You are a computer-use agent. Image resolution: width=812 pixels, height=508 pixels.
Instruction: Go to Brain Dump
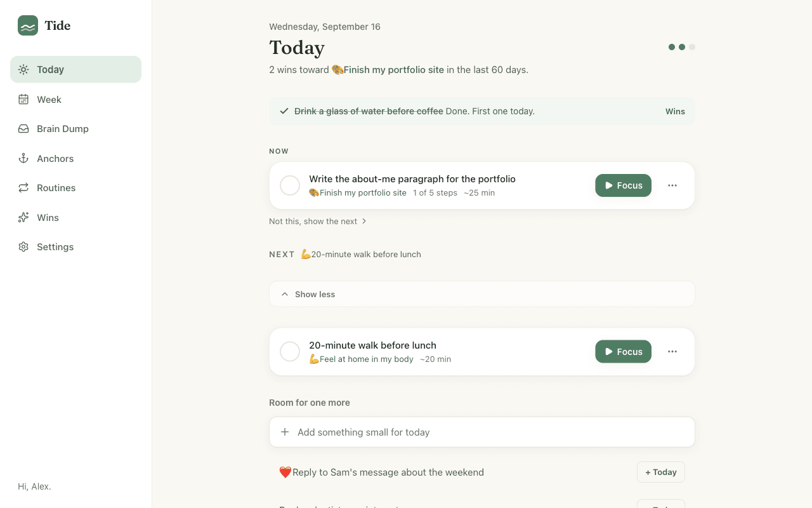click(x=75, y=128)
